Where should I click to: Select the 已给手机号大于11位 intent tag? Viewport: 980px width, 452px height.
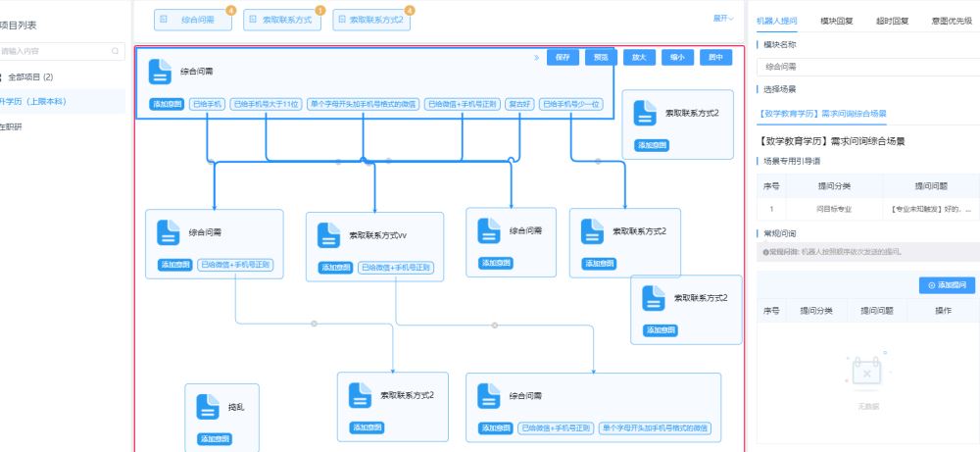coord(267,104)
